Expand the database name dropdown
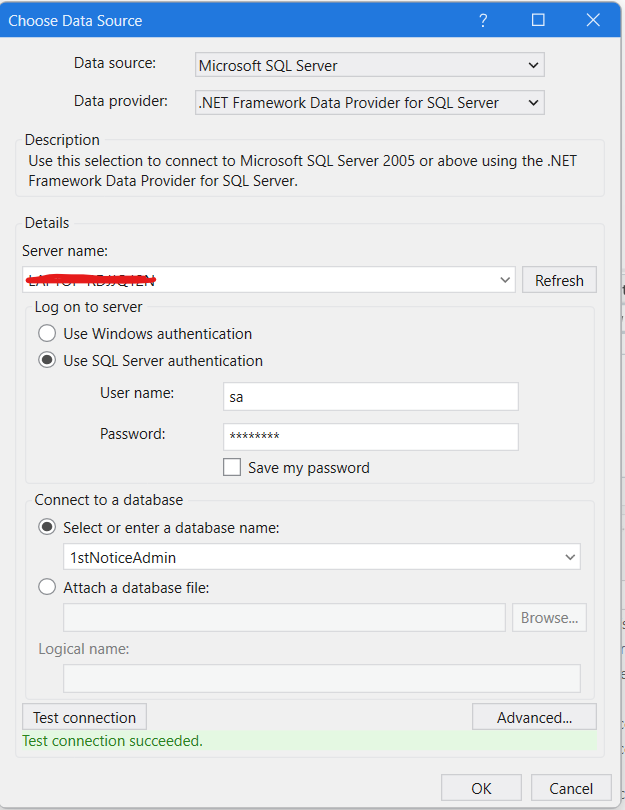This screenshot has height=810, width=625. [x=570, y=557]
